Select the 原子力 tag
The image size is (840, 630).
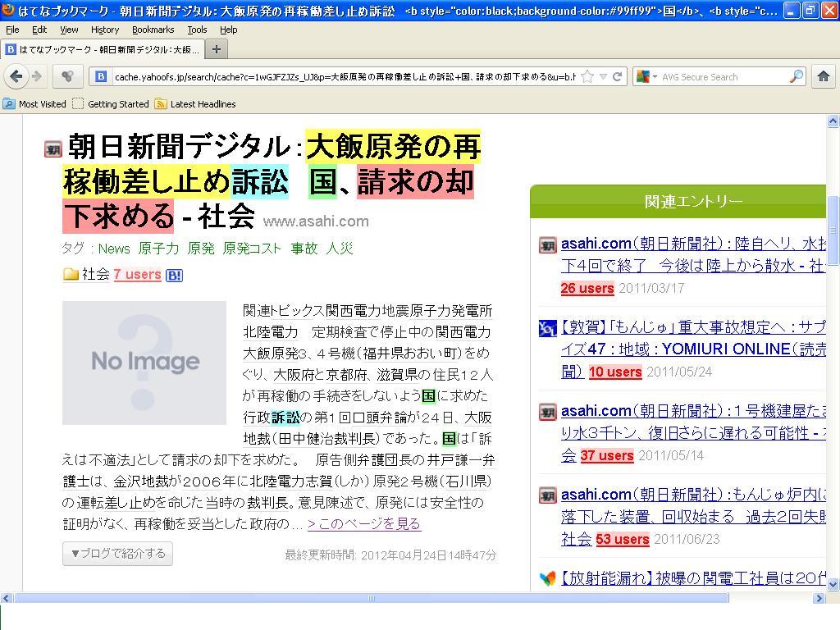[x=158, y=249]
